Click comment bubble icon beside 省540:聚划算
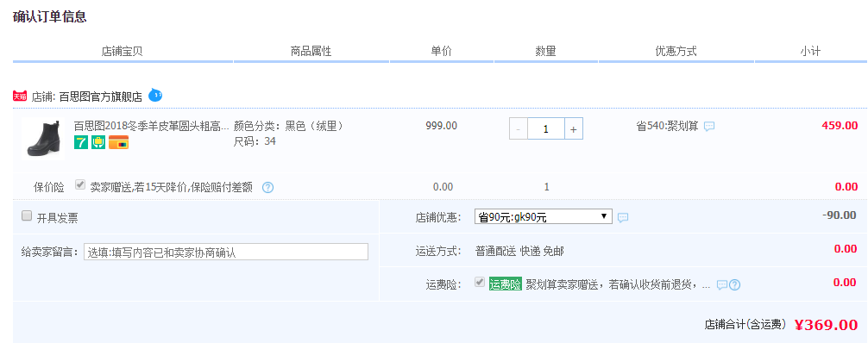 click(x=709, y=127)
